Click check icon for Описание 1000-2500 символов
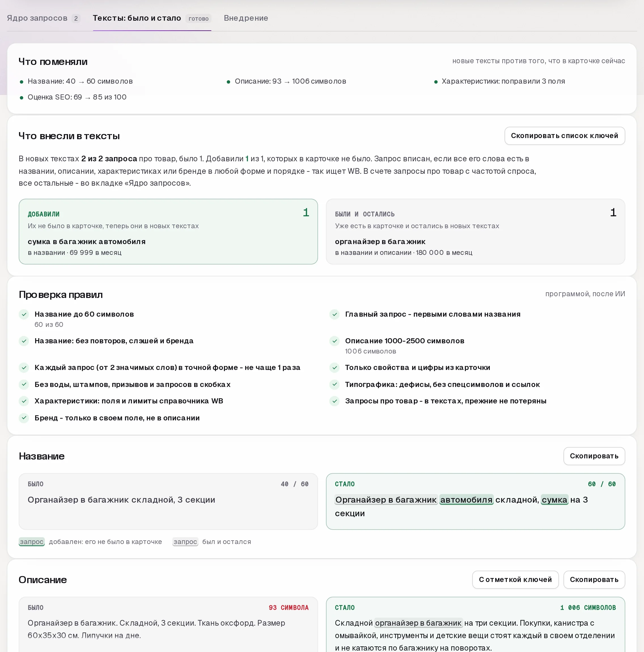Viewport: 644px width, 652px height. pos(334,341)
